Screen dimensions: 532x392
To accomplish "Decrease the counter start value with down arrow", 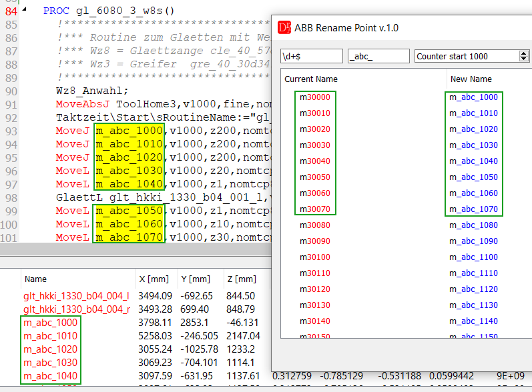I will 524,59.
